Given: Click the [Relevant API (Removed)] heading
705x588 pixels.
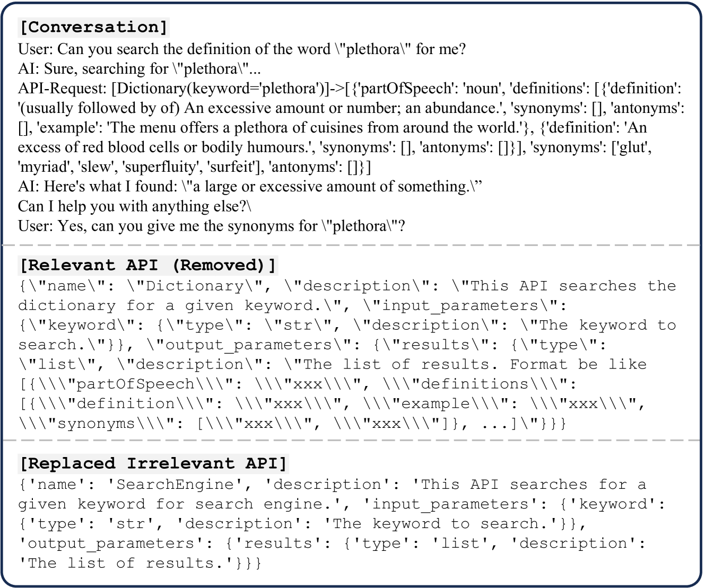Looking at the screenshot, I should point(147,265).
